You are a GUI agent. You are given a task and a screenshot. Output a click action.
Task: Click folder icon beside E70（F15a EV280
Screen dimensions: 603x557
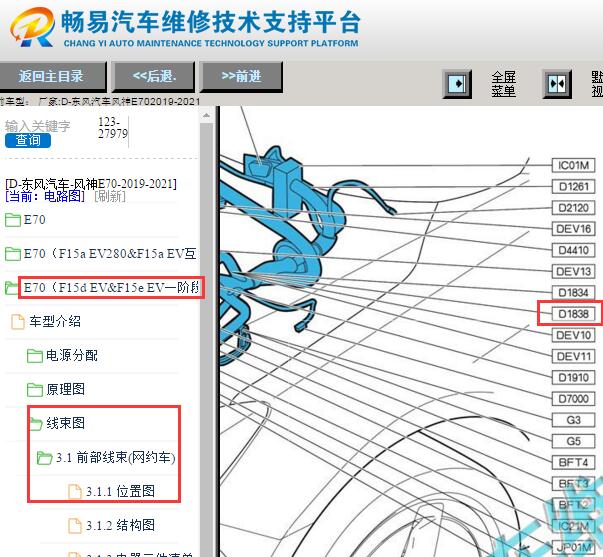[13, 254]
